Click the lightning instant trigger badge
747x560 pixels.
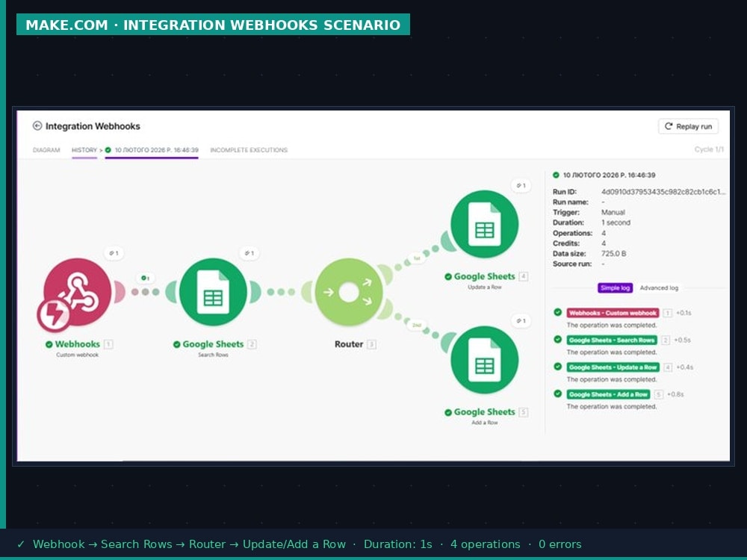[53, 315]
